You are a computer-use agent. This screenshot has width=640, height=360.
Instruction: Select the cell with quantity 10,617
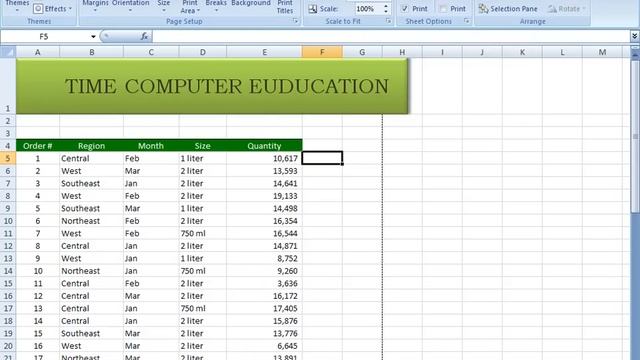(x=264, y=158)
